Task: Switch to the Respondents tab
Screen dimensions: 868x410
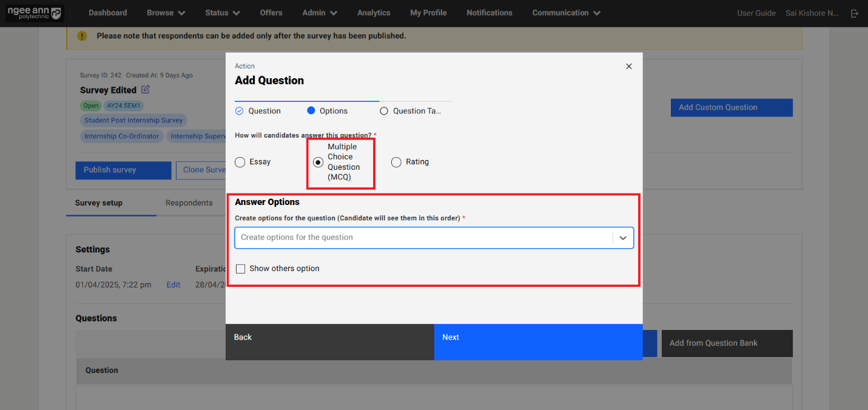Action: click(189, 203)
